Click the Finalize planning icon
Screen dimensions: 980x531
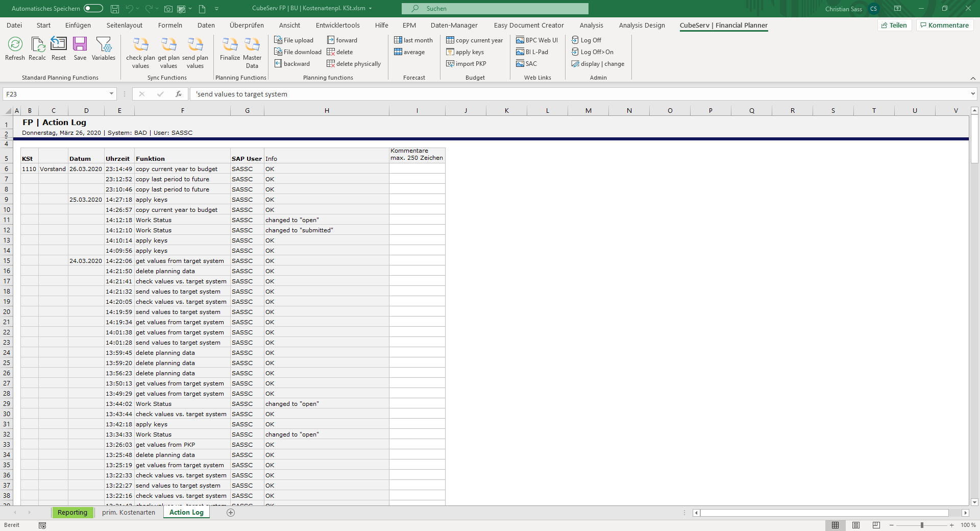point(230,49)
